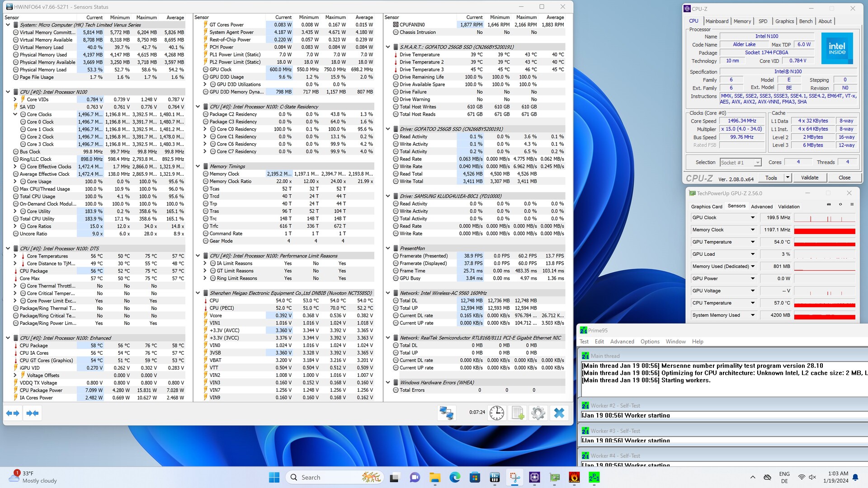Click the GPU-Z screenshot camera icon
Screen dimensions: 868x488
point(829,205)
